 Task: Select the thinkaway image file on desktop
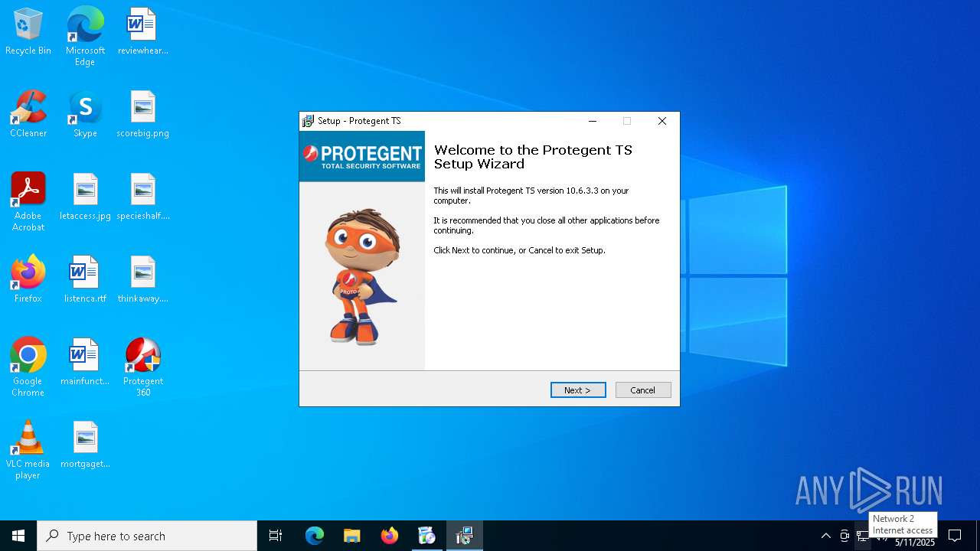(142, 280)
